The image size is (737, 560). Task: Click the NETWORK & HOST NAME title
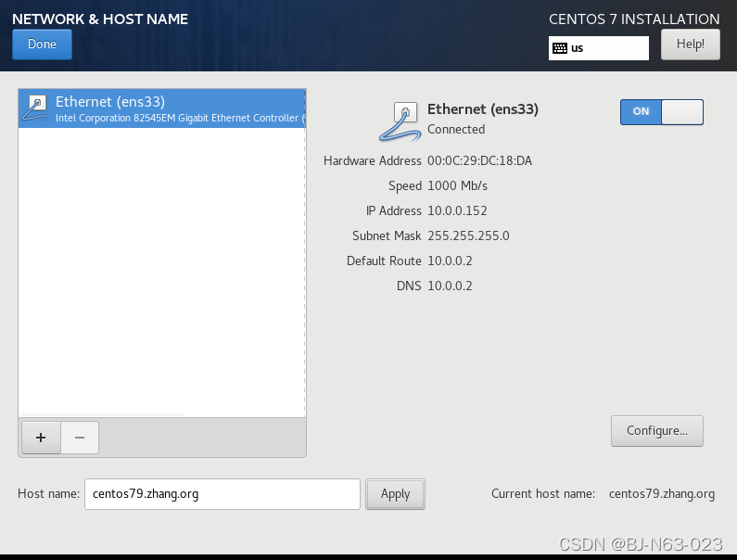(100, 19)
